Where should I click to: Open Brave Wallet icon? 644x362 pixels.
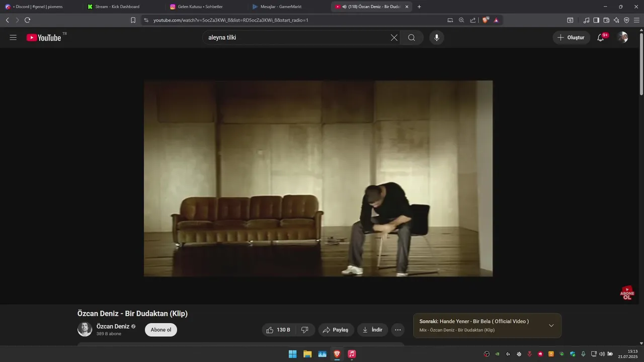pyautogui.click(x=606, y=20)
